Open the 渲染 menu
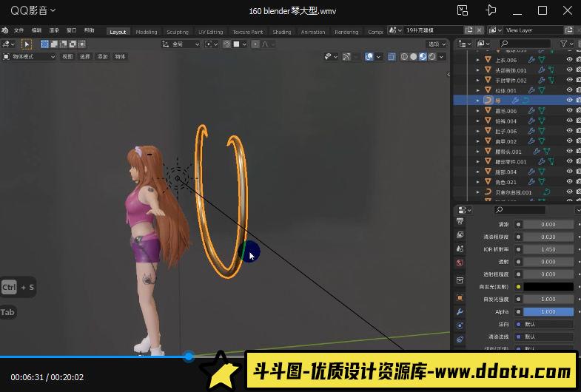Screen dimensions: 581x392 pos(54,30)
